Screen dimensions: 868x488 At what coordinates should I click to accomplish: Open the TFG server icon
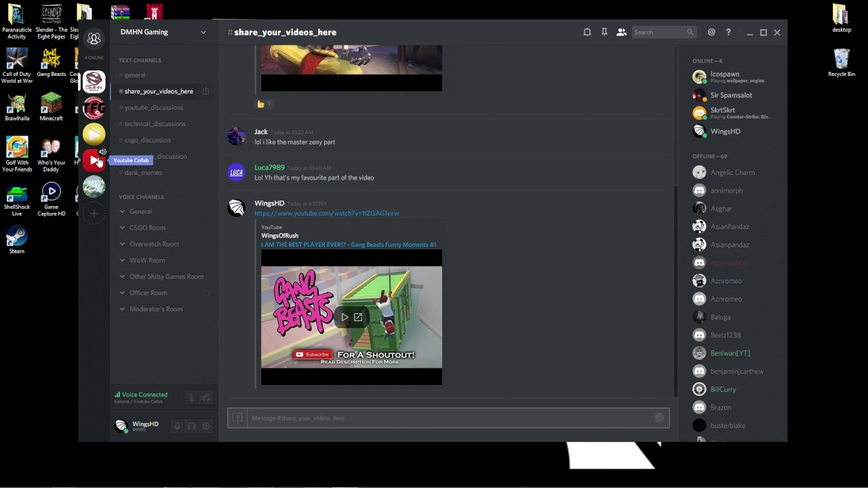(x=94, y=108)
